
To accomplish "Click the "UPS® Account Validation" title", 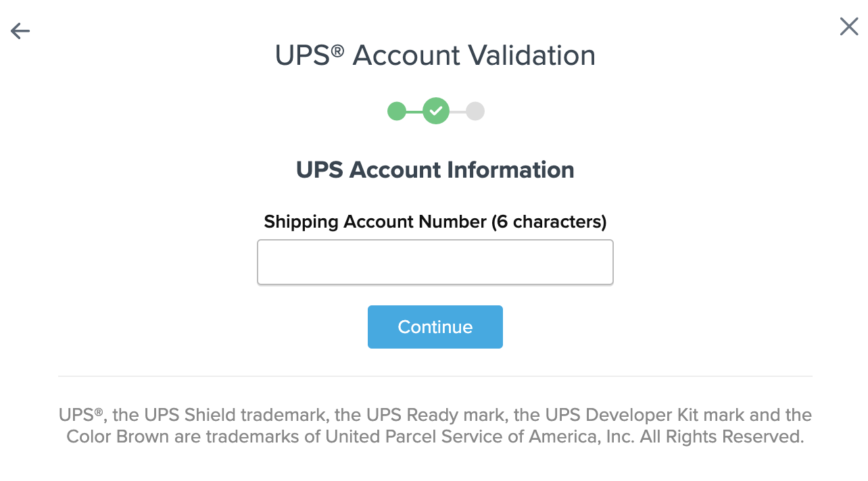I will click(x=435, y=55).
